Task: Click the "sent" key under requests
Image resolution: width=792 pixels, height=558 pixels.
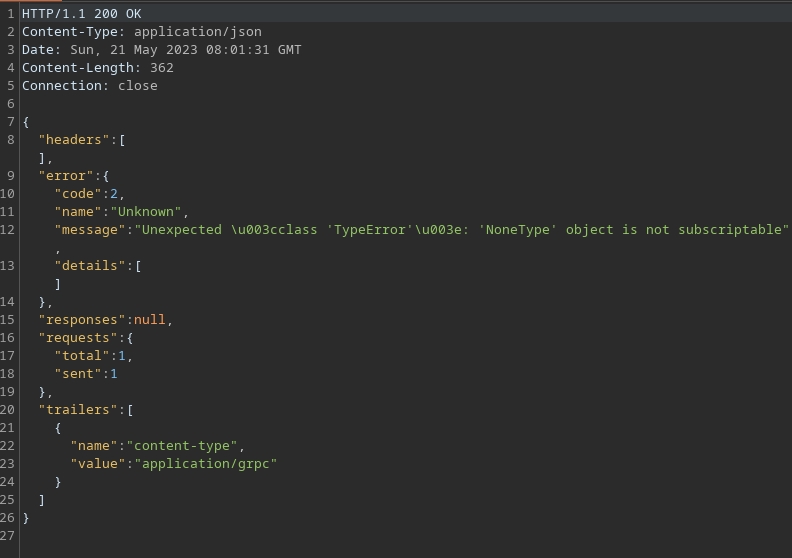Action: (x=78, y=374)
